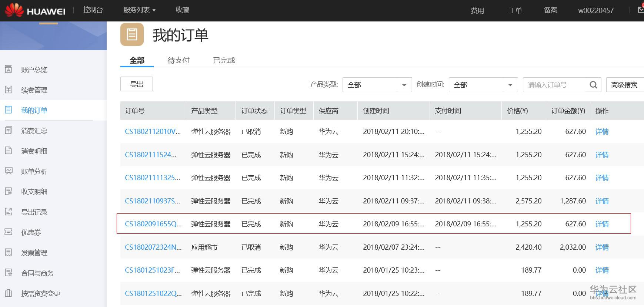This screenshot has width=644, height=307.
Task: Switch to the 全部 orders tab
Action: 137,60
